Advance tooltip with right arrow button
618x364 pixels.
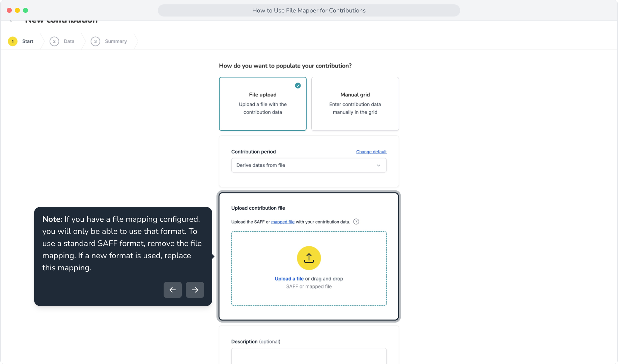[195, 290]
